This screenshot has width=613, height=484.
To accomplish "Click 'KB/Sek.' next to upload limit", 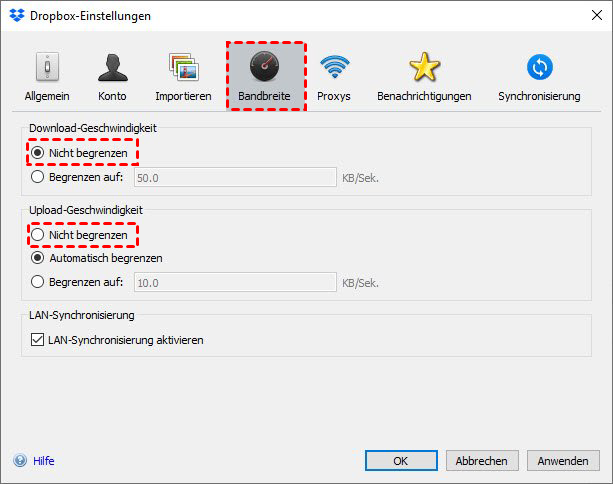I will pos(360,283).
